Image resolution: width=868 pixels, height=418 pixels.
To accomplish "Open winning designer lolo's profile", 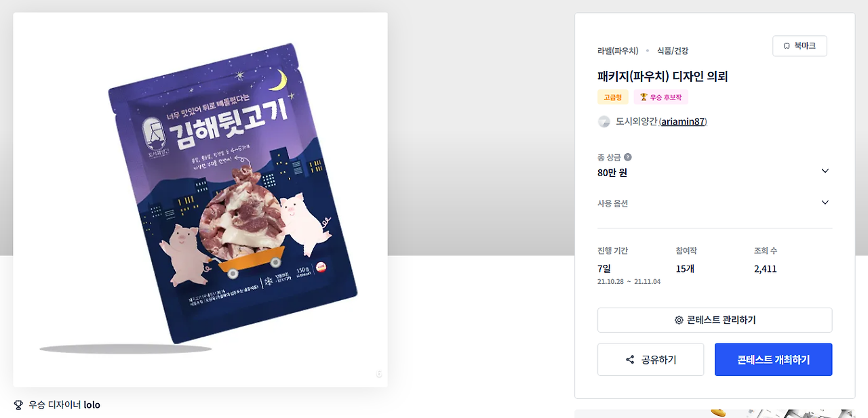I will [x=92, y=405].
